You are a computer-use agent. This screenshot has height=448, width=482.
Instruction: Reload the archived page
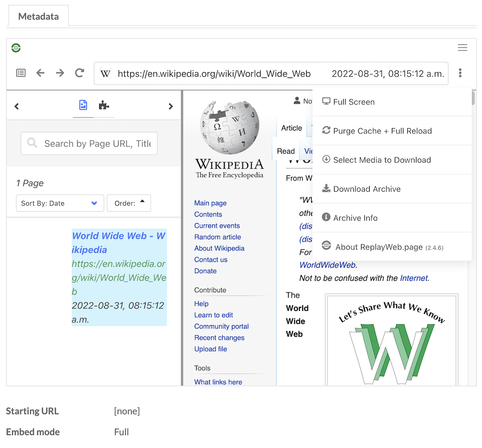point(80,73)
